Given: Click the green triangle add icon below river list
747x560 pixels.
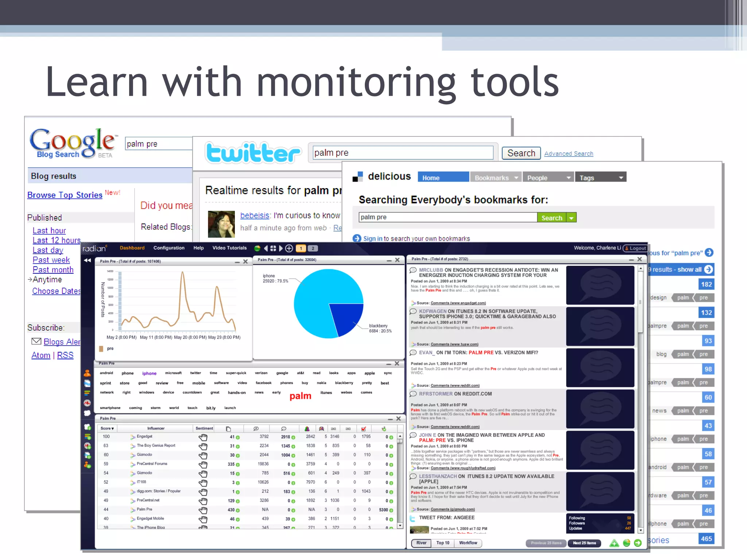Looking at the screenshot, I should click(614, 543).
